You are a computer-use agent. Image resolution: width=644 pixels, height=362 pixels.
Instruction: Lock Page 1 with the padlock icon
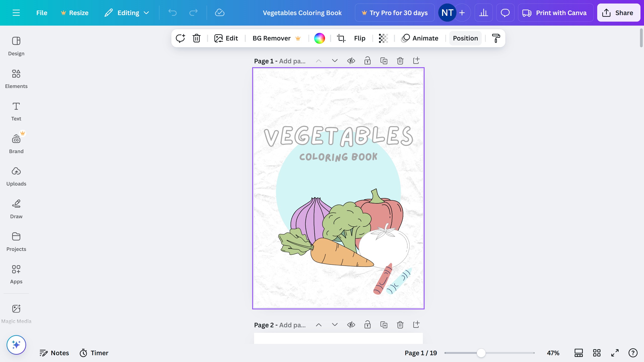point(367,61)
